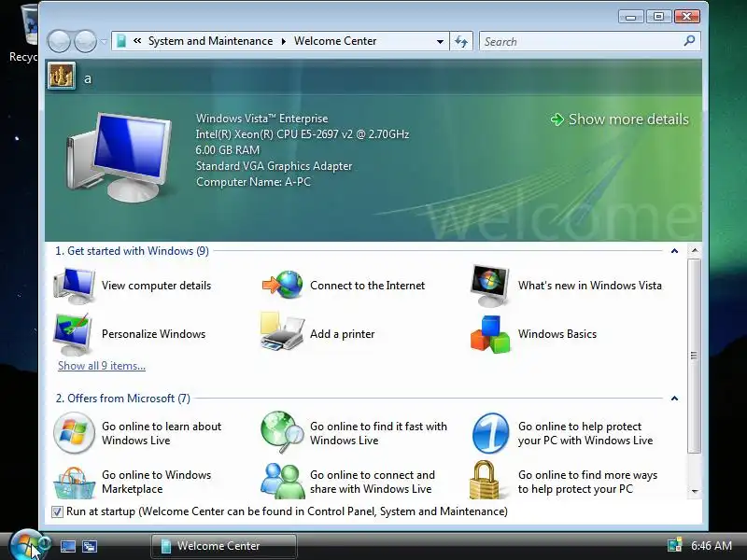Open find it fast with Windows Live icon
Image resolution: width=747 pixels, height=560 pixels.
283,432
